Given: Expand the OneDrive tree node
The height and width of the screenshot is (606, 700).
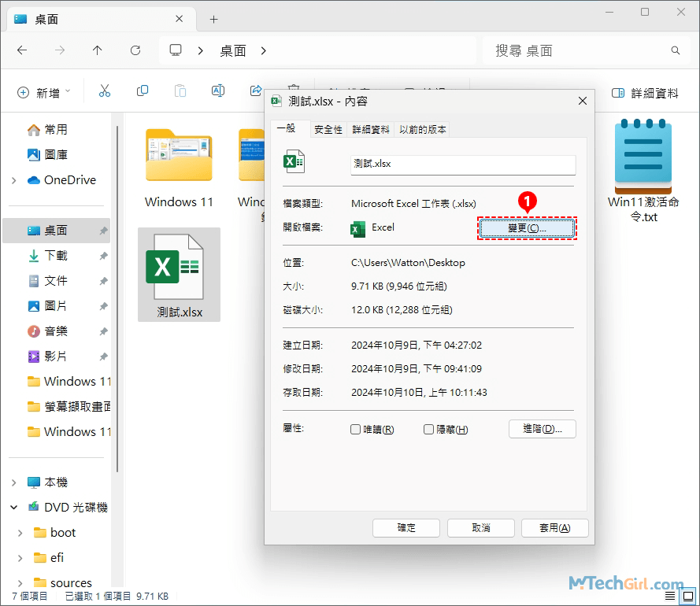Looking at the screenshot, I should coord(13,180).
